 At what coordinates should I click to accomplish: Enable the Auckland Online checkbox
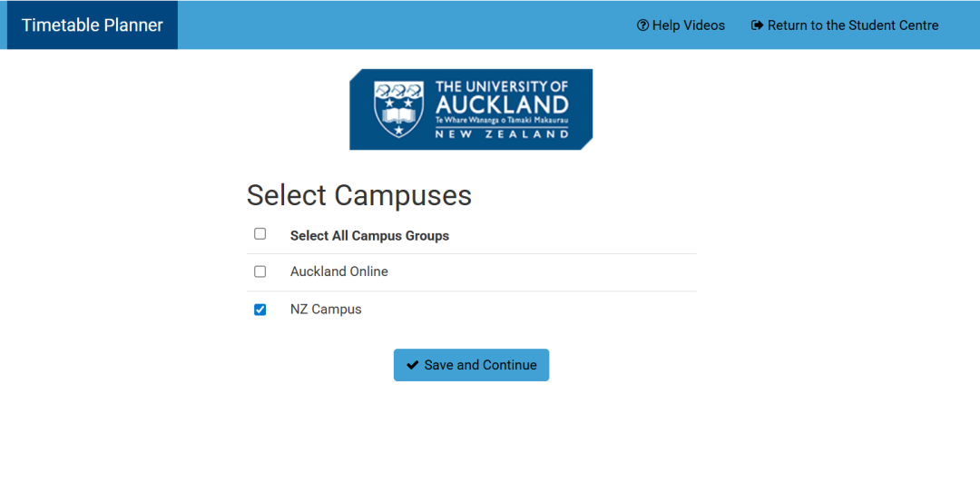(x=260, y=271)
